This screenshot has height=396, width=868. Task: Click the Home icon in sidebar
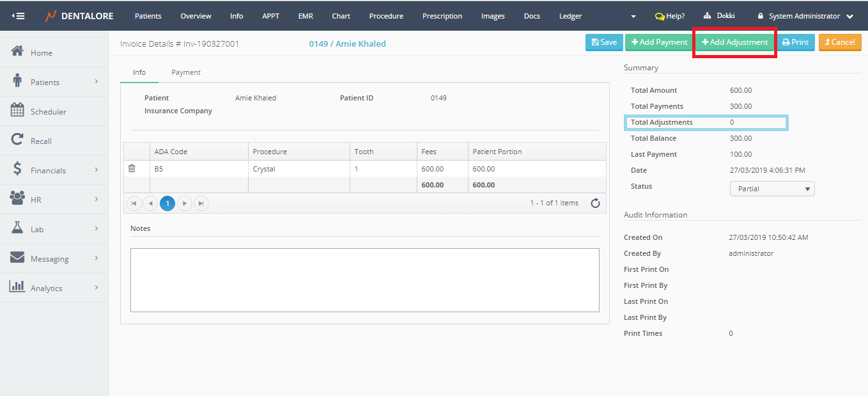(18, 52)
